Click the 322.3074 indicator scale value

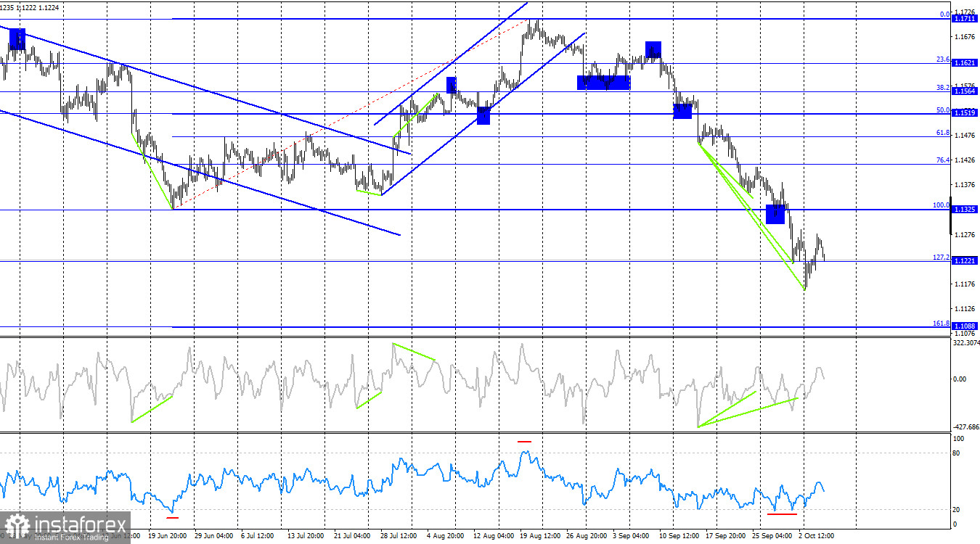click(967, 343)
